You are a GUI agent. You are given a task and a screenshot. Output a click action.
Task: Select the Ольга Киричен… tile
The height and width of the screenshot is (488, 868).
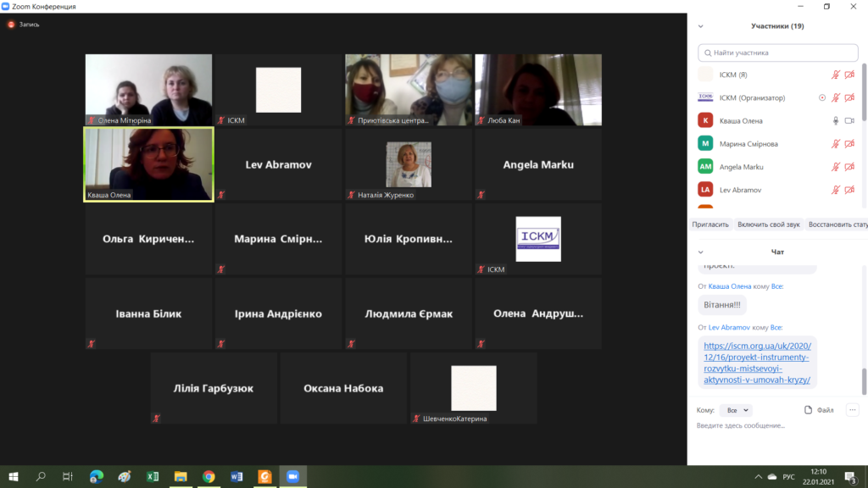148,239
